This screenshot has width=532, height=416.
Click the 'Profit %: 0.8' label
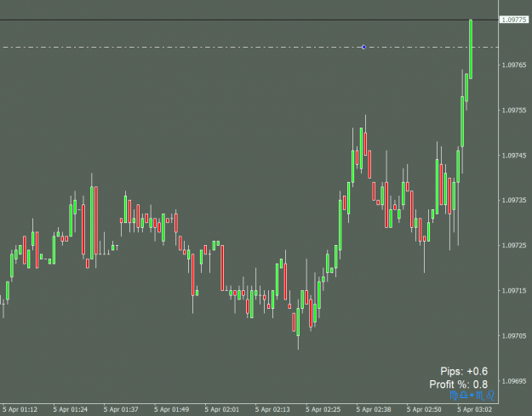tap(459, 385)
